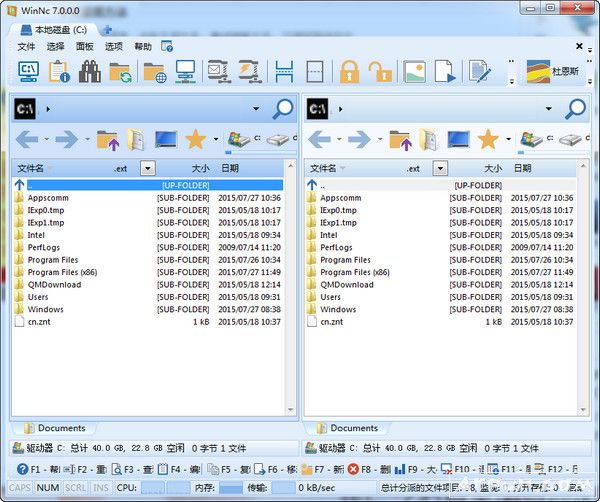Expand left panel back history dropdown arrow
The width and height of the screenshot is (600, 502).
point(46,139)
